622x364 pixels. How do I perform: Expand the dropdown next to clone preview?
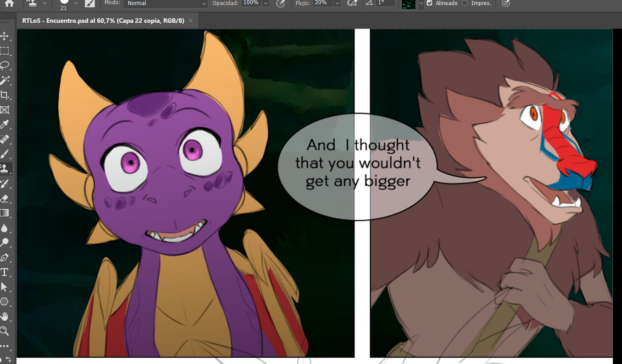[x=421, y=3]
